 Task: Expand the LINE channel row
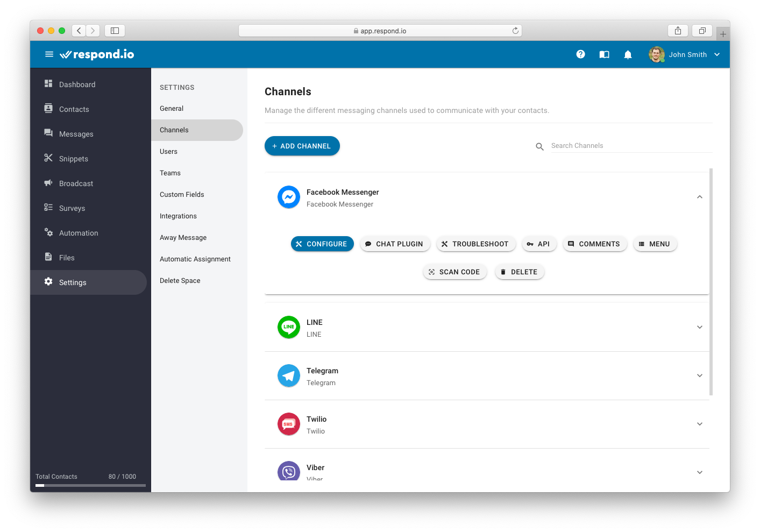pyautogui.click(x=700, y=327)
